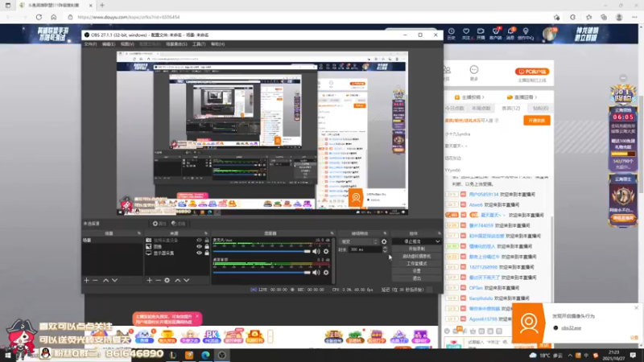This screenshot has height=362, width=644.
Task: Toggle lock on the image source
Action: (x=207, y=247)
